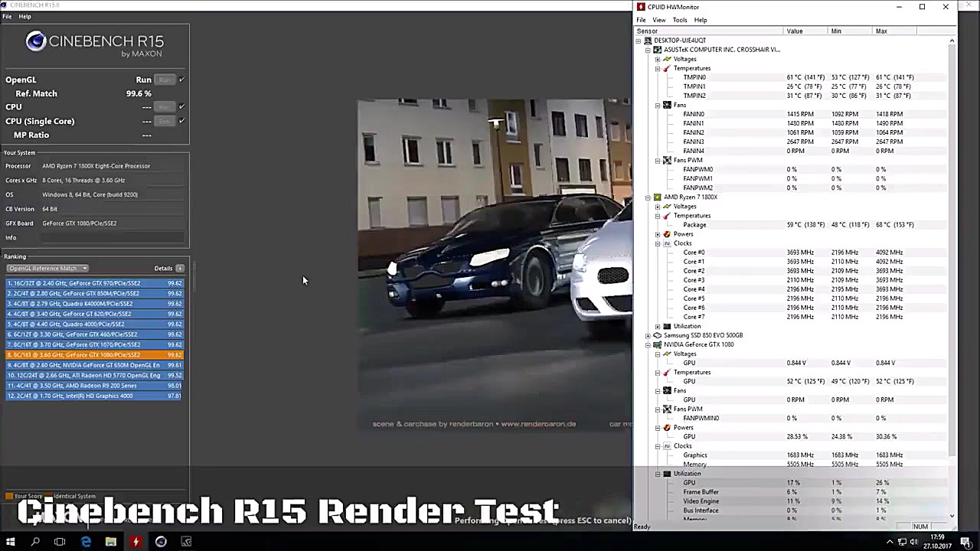Collapse the DESKTOP-UJE4UQT tree node
Screen dimensions: 980x551
click(x=638, y=40)
